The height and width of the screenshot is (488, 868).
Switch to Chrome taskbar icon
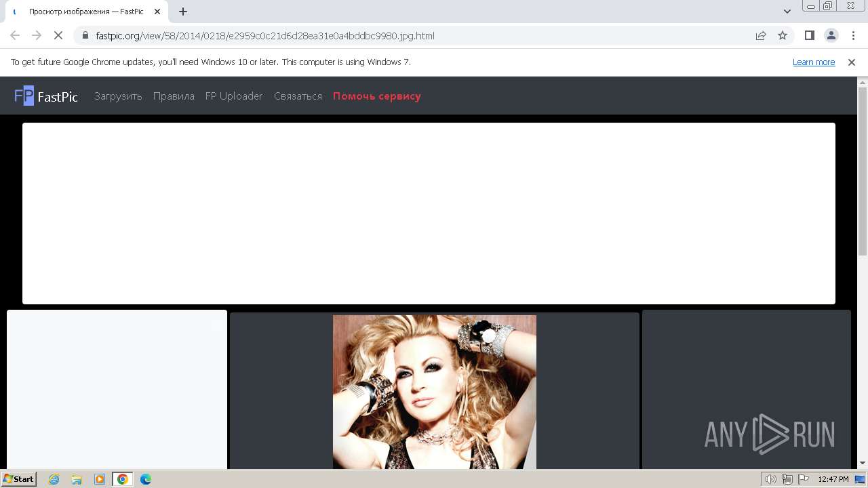coord(123,479)
